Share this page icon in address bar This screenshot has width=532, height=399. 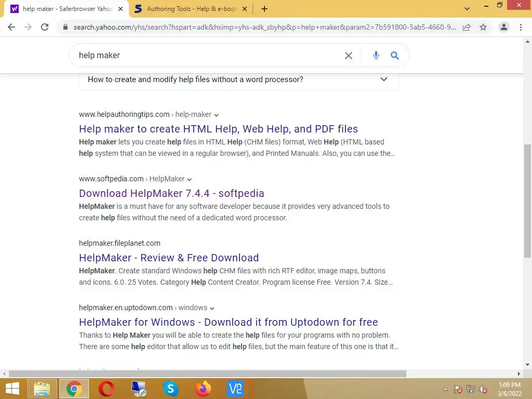pyautogui.click(x=467, y=27)
